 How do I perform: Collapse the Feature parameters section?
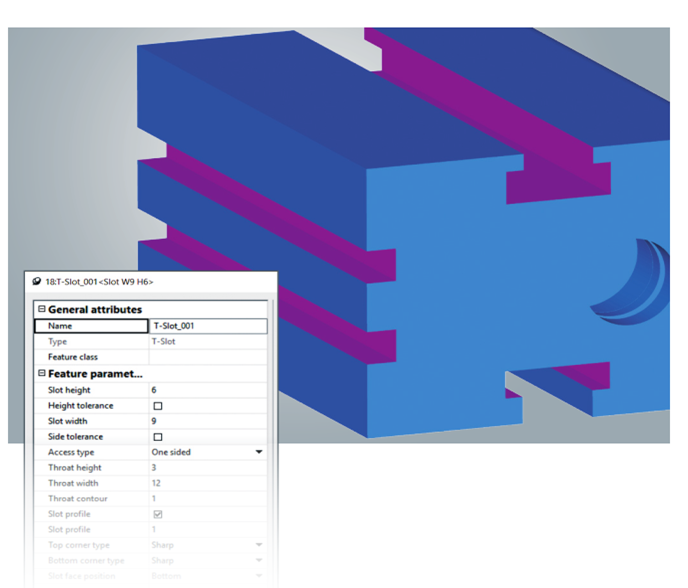point(42,373)
